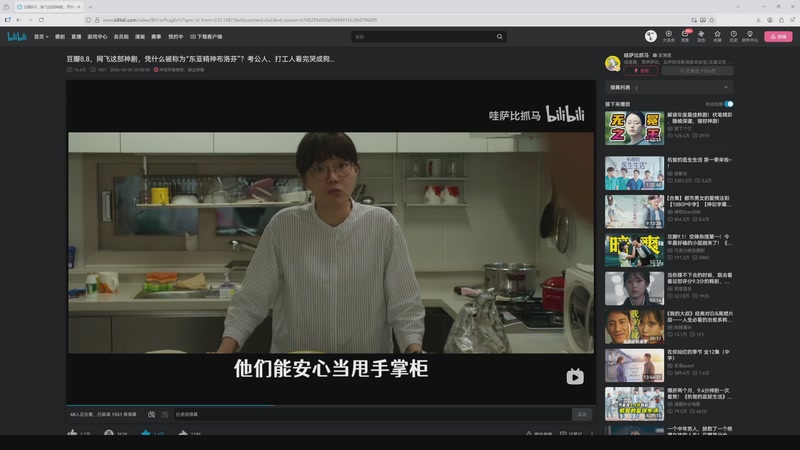Open the danmaku settings icon
Viewport: 800px width, 450px height.
pos(164,414)
